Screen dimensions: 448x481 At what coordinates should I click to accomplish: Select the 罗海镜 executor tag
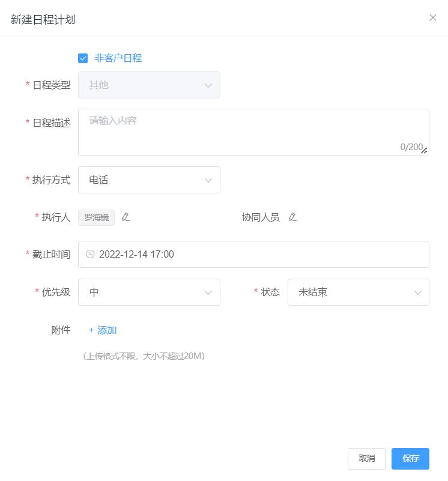point(96,217)
